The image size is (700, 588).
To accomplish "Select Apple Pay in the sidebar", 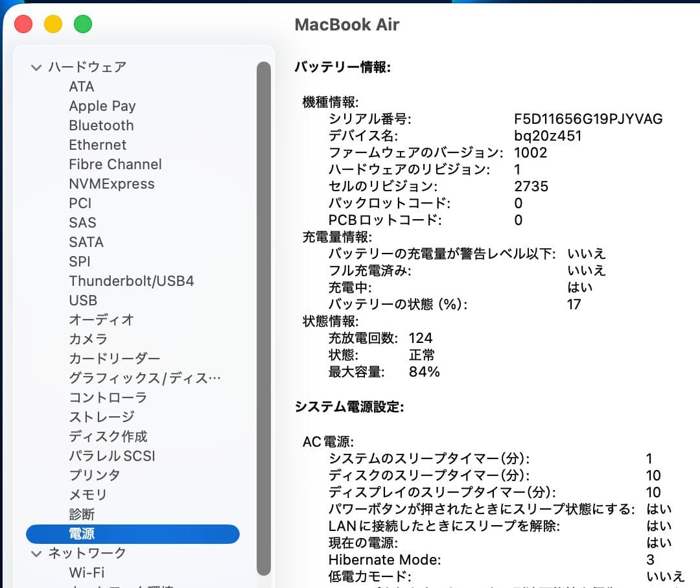I will tap(102, 106).
